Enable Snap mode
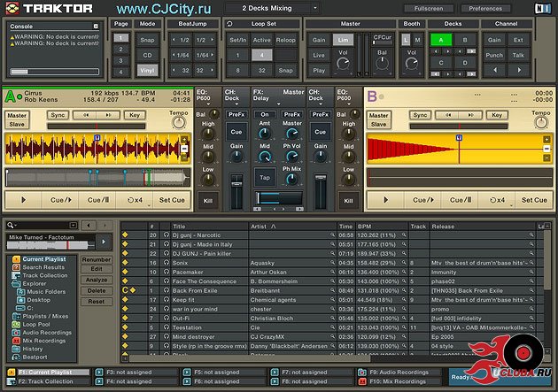Image resolution: width=558 pixels, height=392 pixels. (147, 40)
